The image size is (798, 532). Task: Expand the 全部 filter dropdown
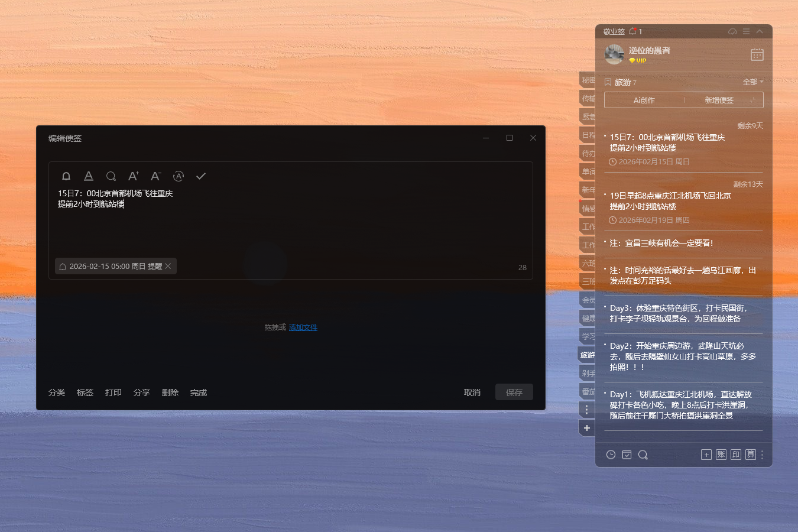tap(753, 82)
